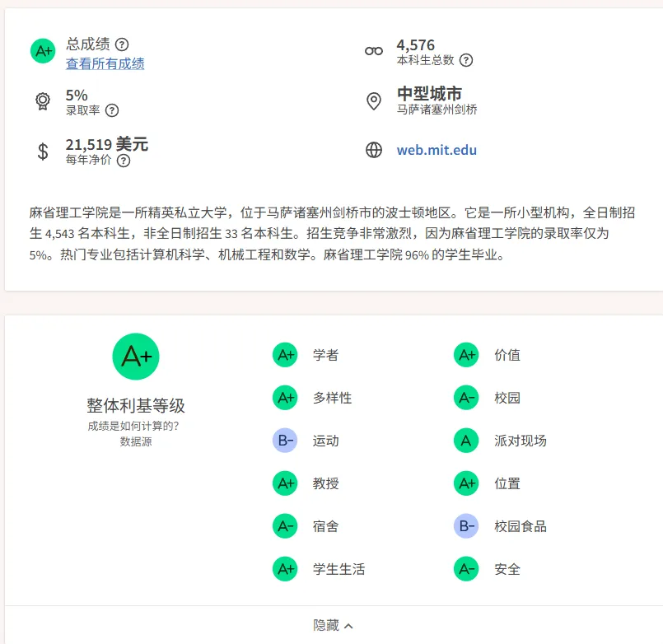
Task: Click the acceptance rate ribbon icon
Action: pyautogui.click(x=43, y=101)
